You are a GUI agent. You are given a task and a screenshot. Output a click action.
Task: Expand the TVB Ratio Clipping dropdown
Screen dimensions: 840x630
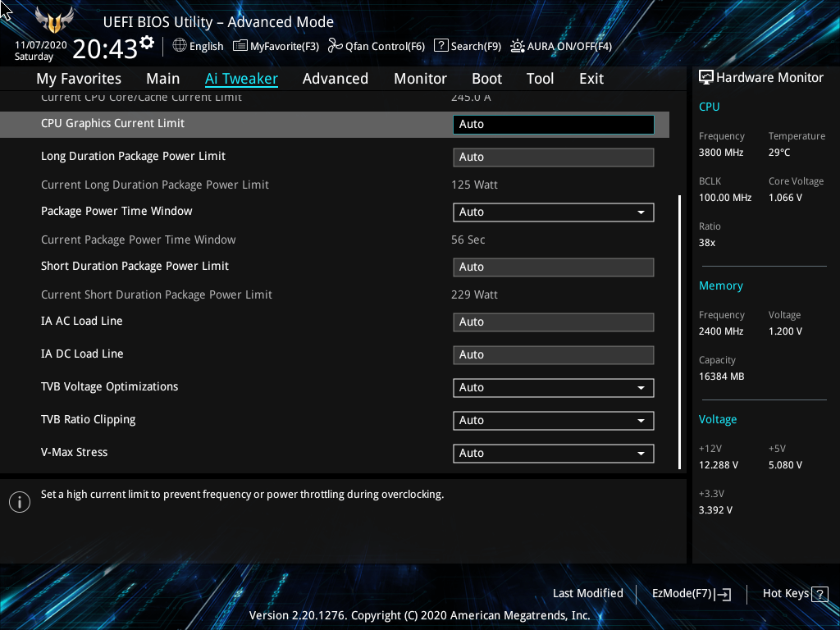[x=553, y=421]
